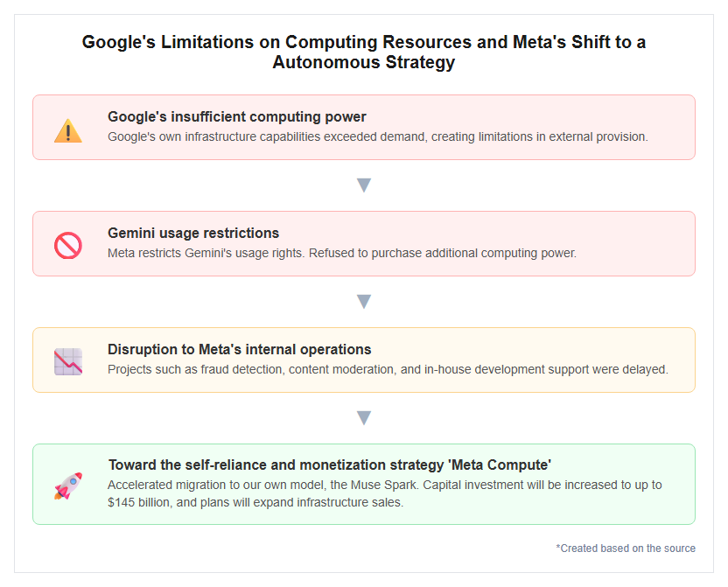Viewport: 728px width, 587px height.
Task: Click the red prohibited sign icon
Action: (x=68, y=245)
